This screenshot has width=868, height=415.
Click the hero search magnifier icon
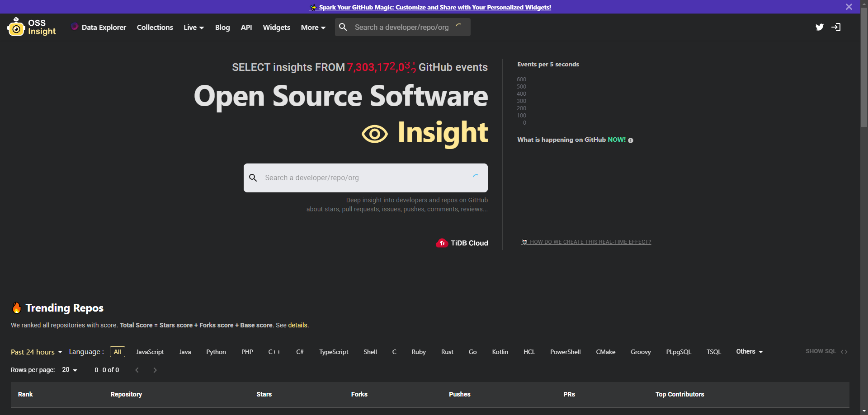[253, 178]
